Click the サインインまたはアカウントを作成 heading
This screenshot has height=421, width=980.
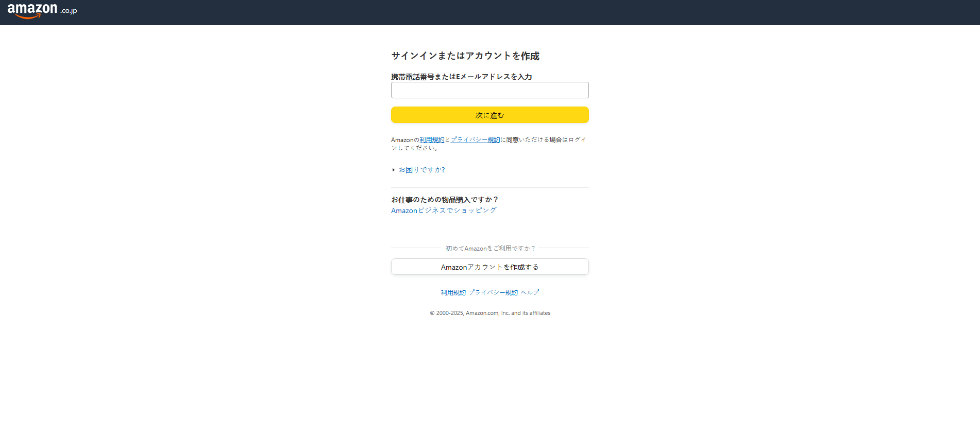point(465,56)
